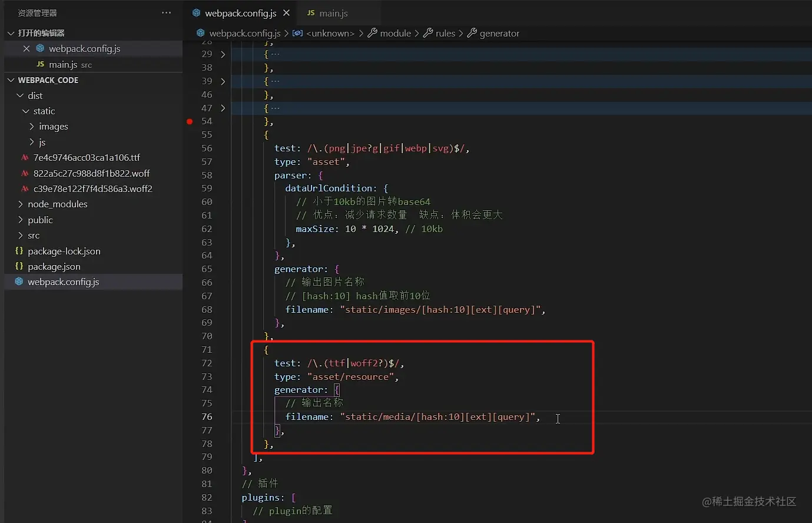Click JSON braces icon beside package-lock.json
812x523 pixels.
click(x=19, y=251)
